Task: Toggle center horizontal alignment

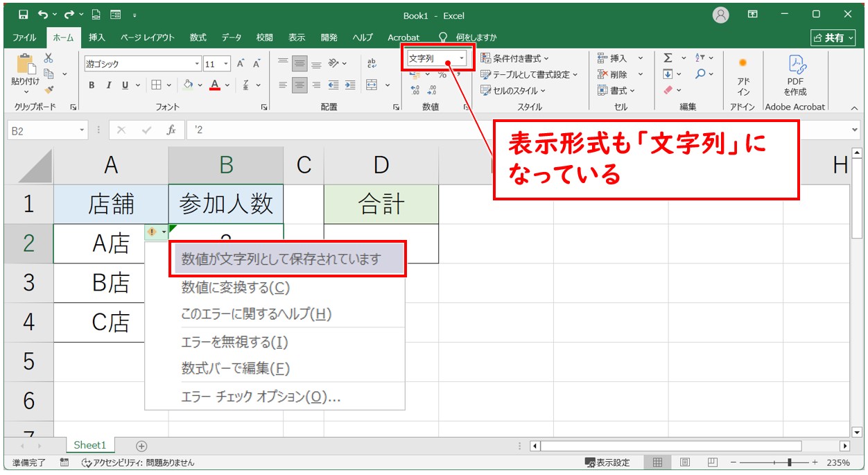Action: [x=300, y=85]
